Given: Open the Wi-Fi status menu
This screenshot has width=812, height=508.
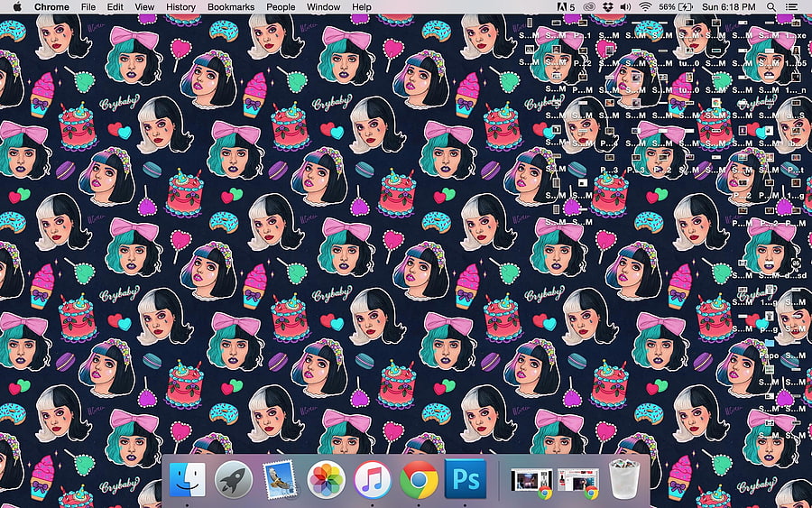Looking at the screenshot, I should 645,6.
